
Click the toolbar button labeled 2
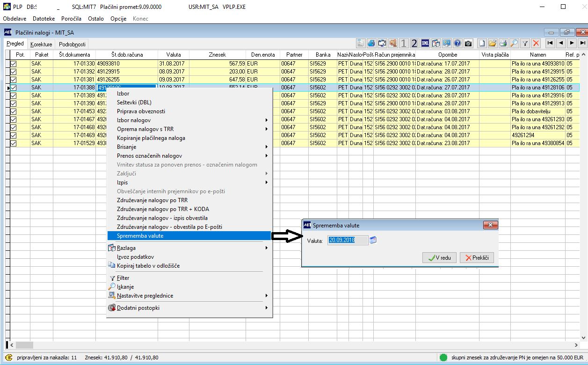pos(414,43)
